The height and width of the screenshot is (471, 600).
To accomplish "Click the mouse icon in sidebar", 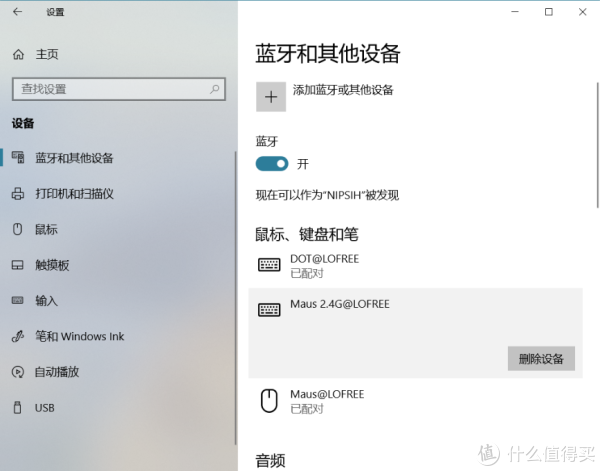I will [18, 229].
